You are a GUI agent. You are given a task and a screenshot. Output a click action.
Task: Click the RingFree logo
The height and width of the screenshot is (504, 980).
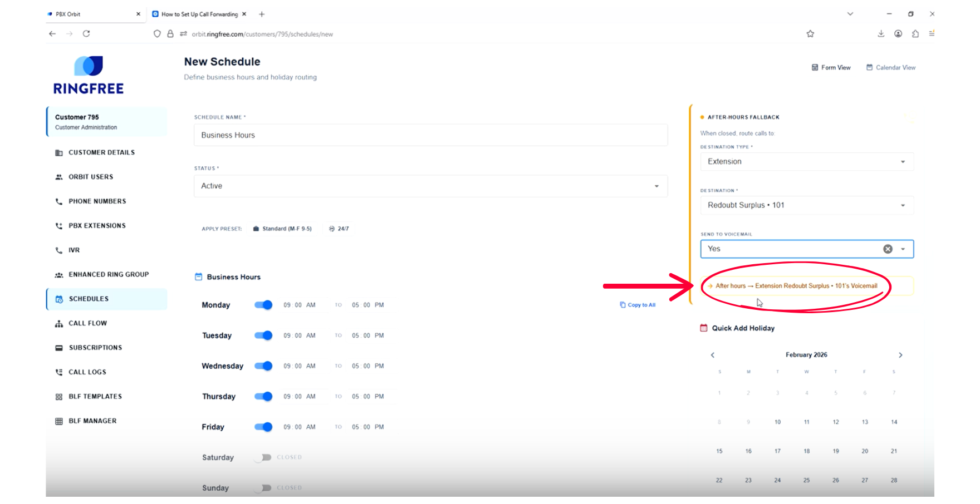click(x=89, y=75)
